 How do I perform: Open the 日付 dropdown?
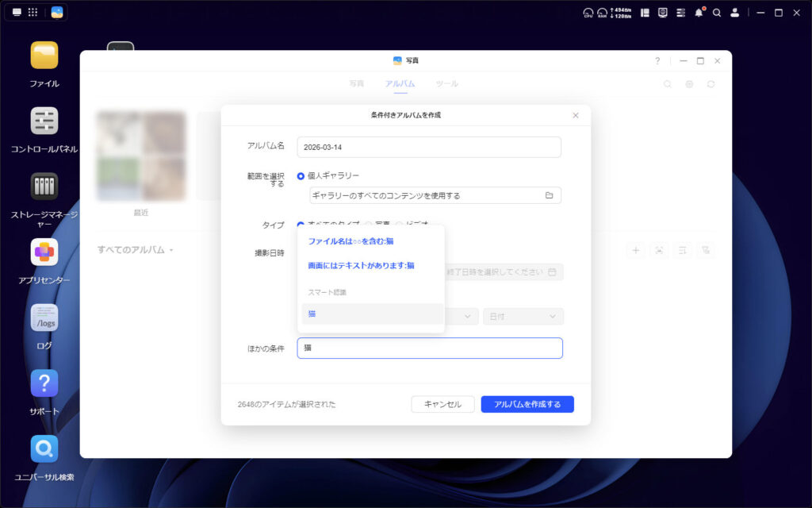tap(523, 317)
